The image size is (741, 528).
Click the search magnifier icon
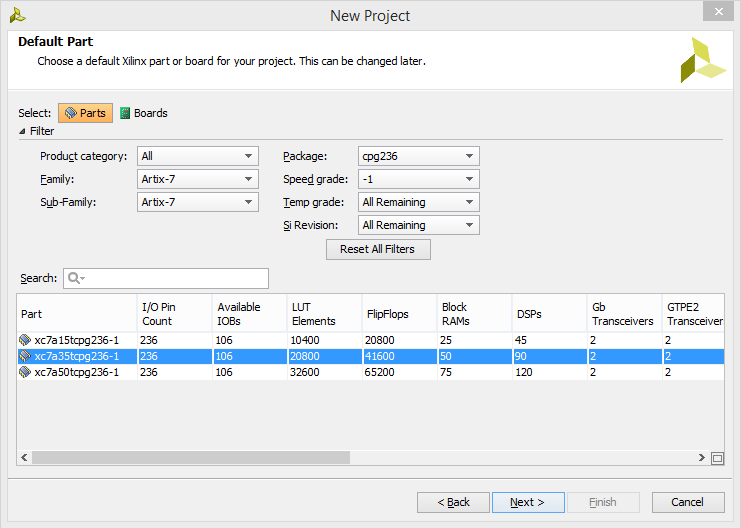(x=76, y=278)
